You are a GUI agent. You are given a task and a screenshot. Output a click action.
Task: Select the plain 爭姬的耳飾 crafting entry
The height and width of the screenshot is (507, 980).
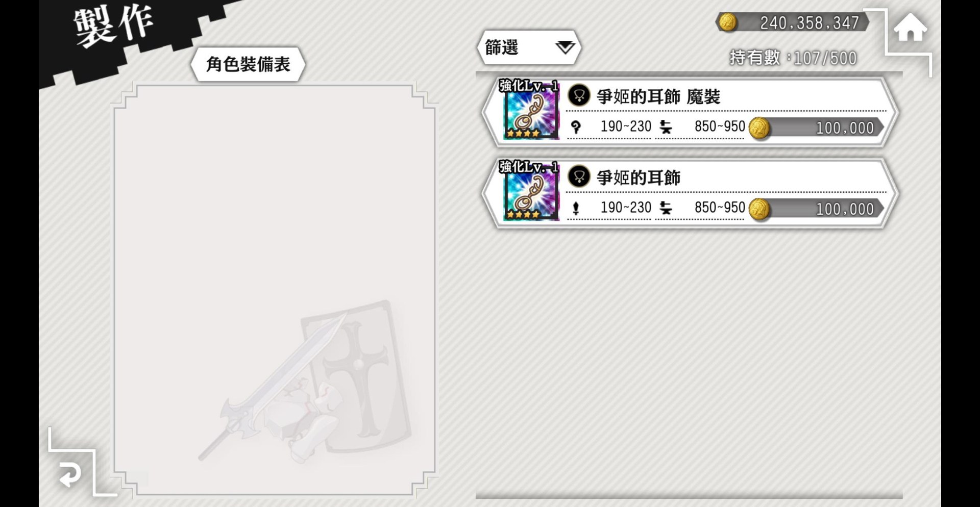pyautogui.click(x=690, y=193)
